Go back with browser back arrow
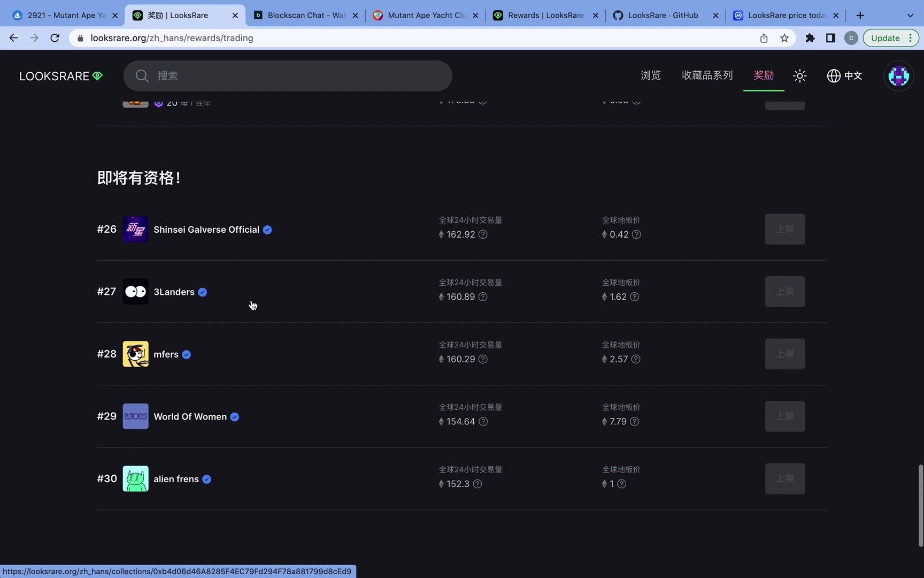The width and height of the screenshot is (924, 578). [13, 38]
